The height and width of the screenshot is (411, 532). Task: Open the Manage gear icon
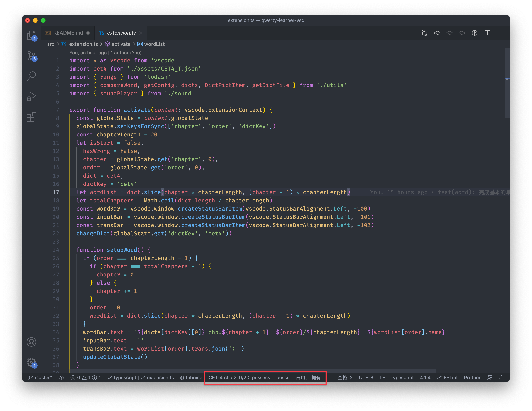[x=31, y=363]
